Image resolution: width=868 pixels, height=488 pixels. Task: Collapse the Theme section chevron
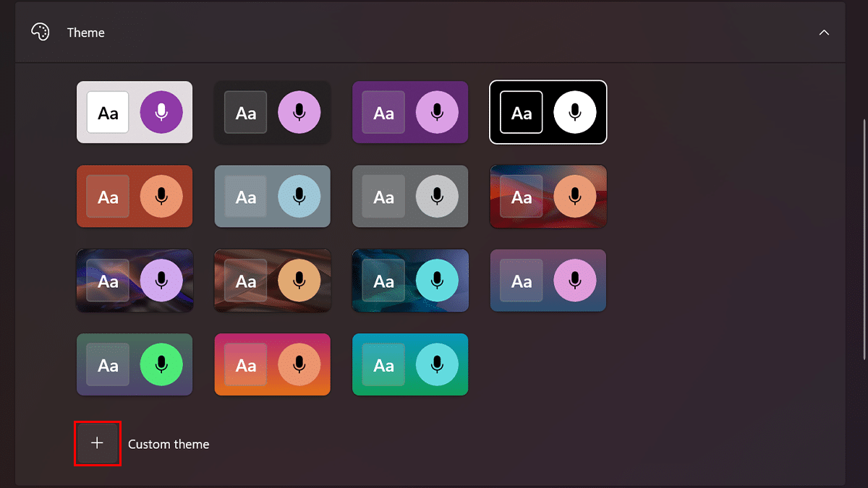(824, 33)
